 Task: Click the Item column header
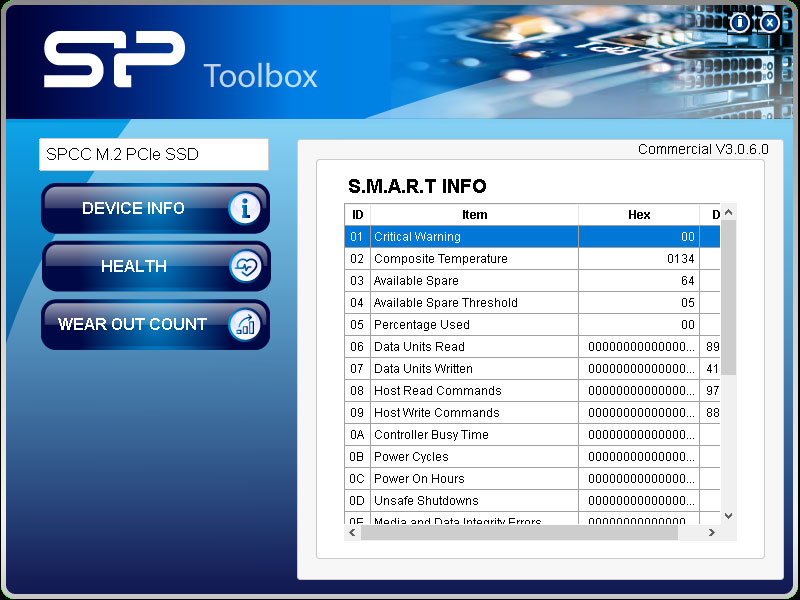pyautogui.click(x=474, y=215)
